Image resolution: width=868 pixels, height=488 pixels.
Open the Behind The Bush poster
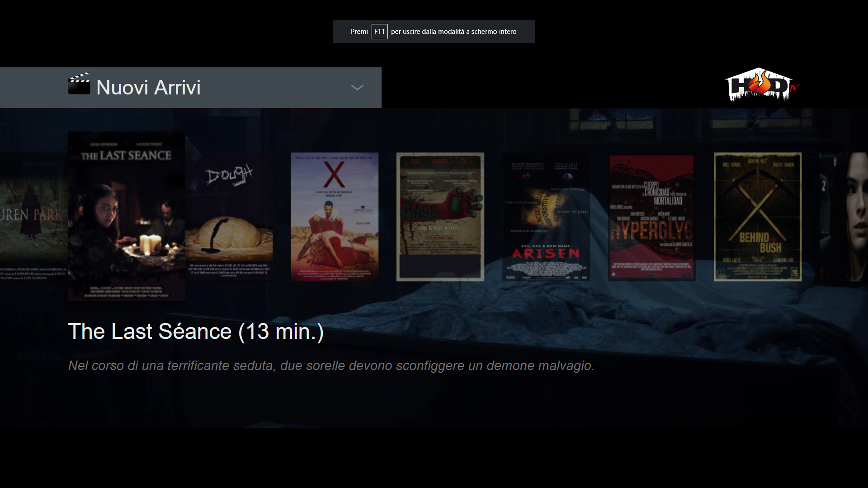(757, 217)
